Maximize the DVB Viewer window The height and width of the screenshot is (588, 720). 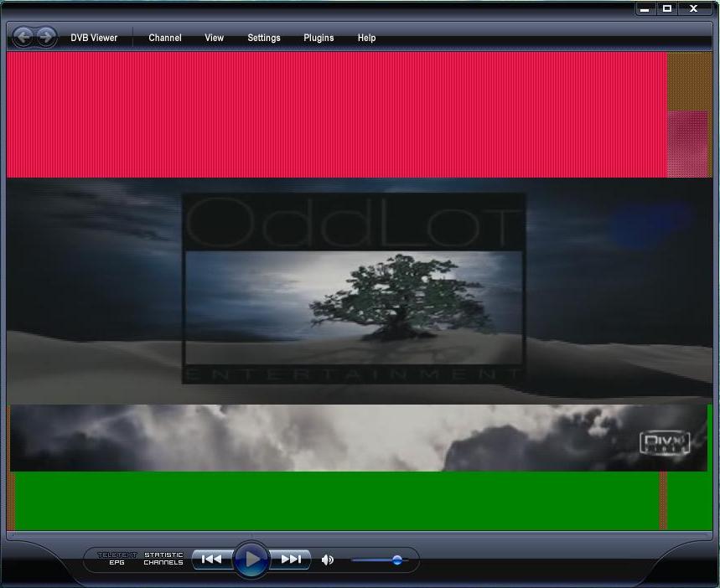click(x=667, y=8)
